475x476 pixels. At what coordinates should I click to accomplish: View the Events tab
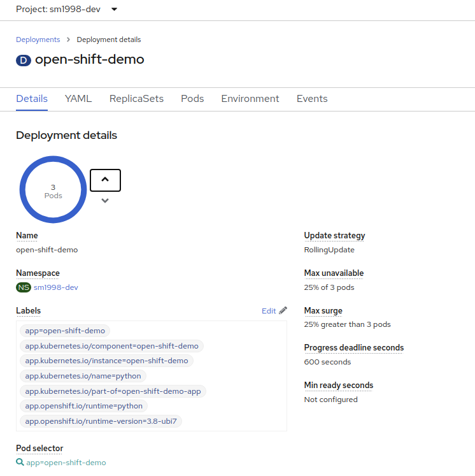tap(312, 99)
